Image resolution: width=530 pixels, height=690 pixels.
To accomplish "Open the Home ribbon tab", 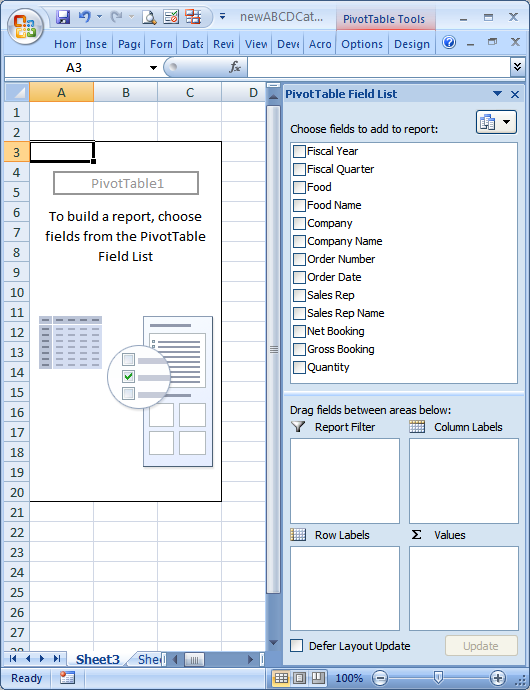I will coord(65,44).
